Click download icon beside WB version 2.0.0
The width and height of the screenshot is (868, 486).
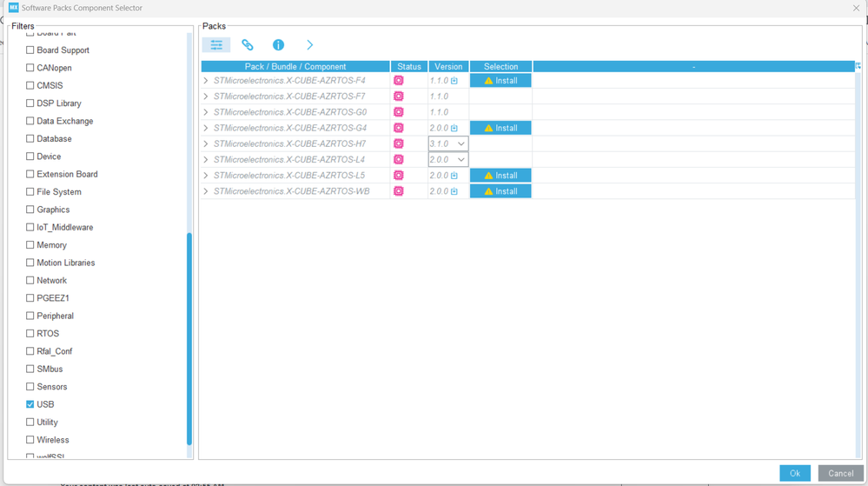click(x=454, y=191)
